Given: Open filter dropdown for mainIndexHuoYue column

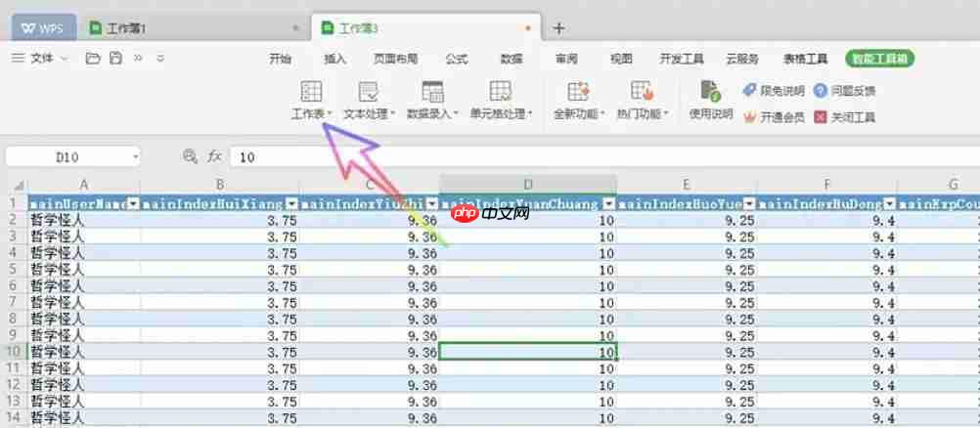Looking at the screenshot, I should pyautogui.click(x=750, y=203).
